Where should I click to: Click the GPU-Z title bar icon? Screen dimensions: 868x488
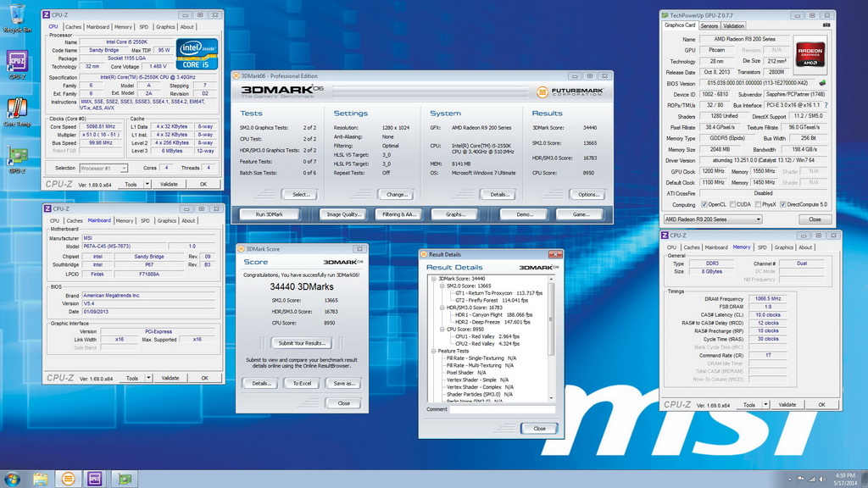[665, 15]
